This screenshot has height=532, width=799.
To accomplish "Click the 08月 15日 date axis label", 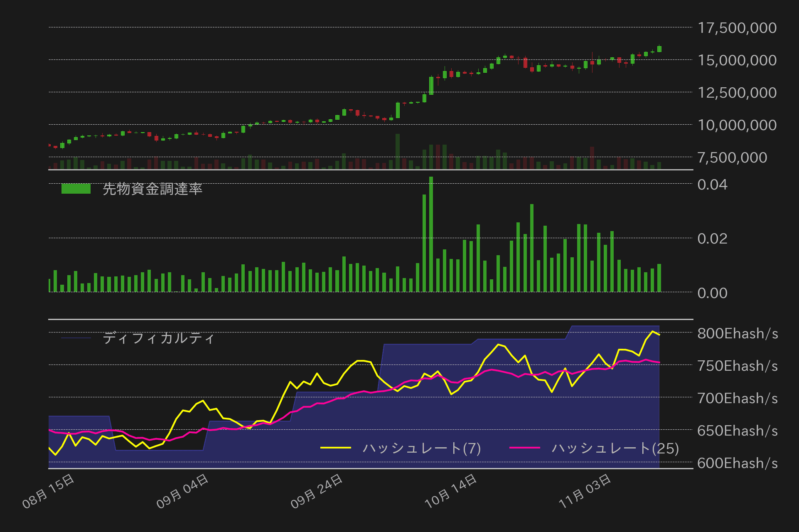I will coord(48,491).
